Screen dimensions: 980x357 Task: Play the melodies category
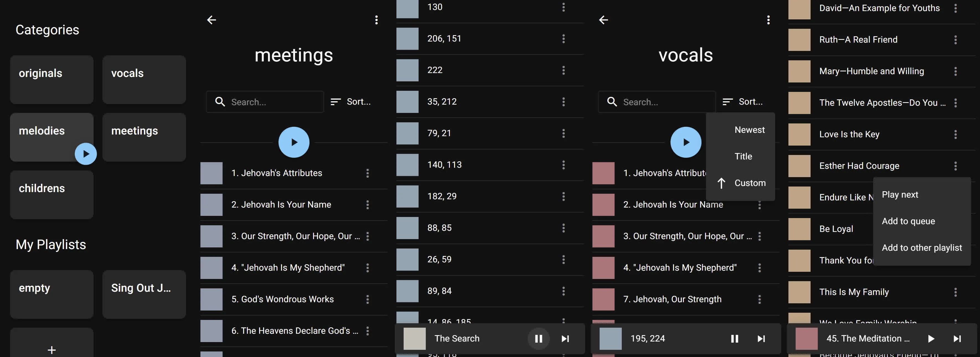coord(86,154)
